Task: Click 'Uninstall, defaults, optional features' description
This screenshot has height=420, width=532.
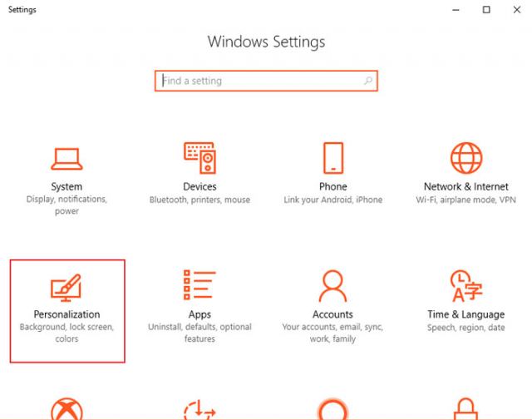Action: click(199, 333)
